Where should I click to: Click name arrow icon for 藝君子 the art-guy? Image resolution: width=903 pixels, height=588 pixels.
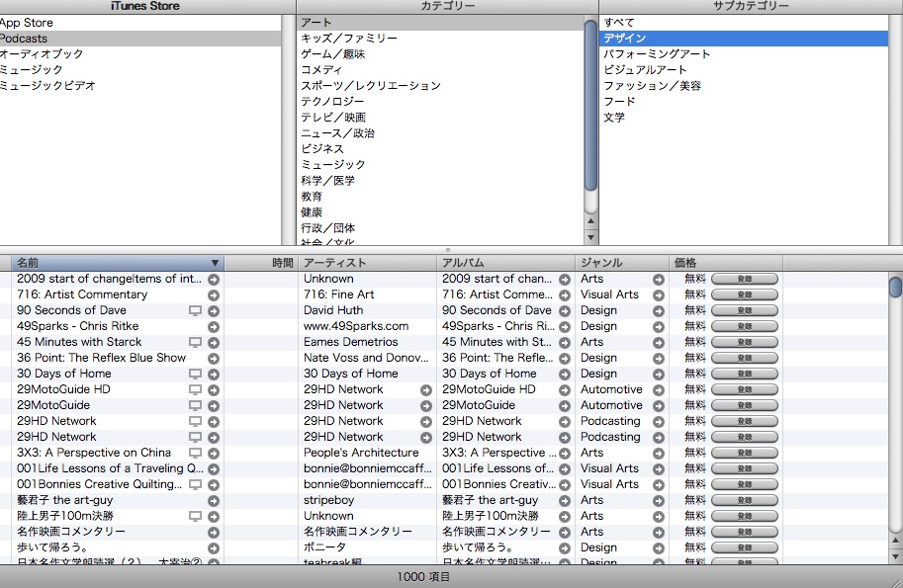[x=214, y=501]
